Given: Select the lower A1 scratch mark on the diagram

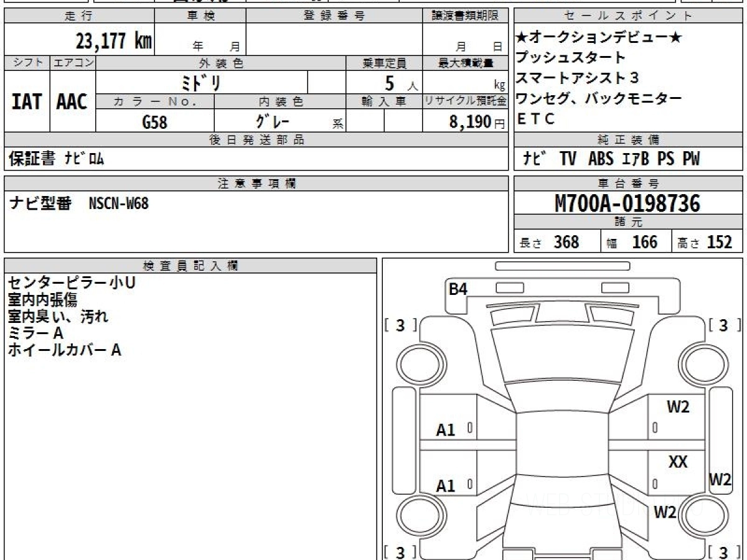Looking at the screenshot, I should [445, 486].
